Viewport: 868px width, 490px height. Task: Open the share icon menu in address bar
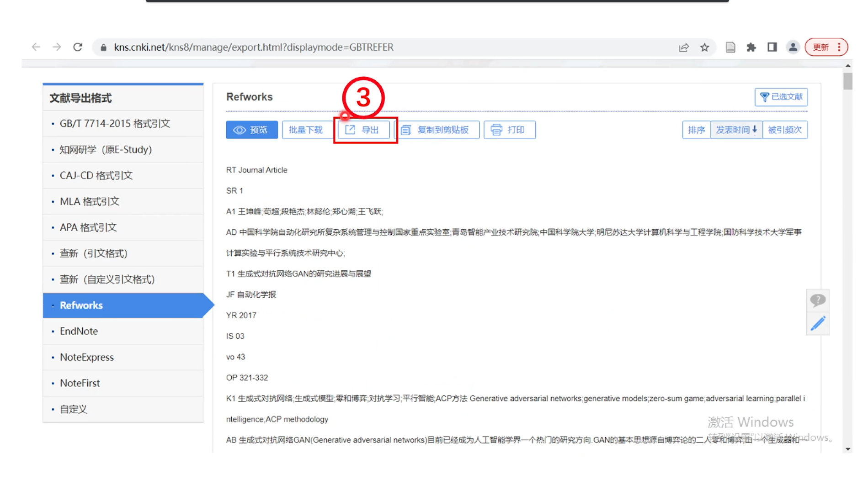(x=684, y=47)
